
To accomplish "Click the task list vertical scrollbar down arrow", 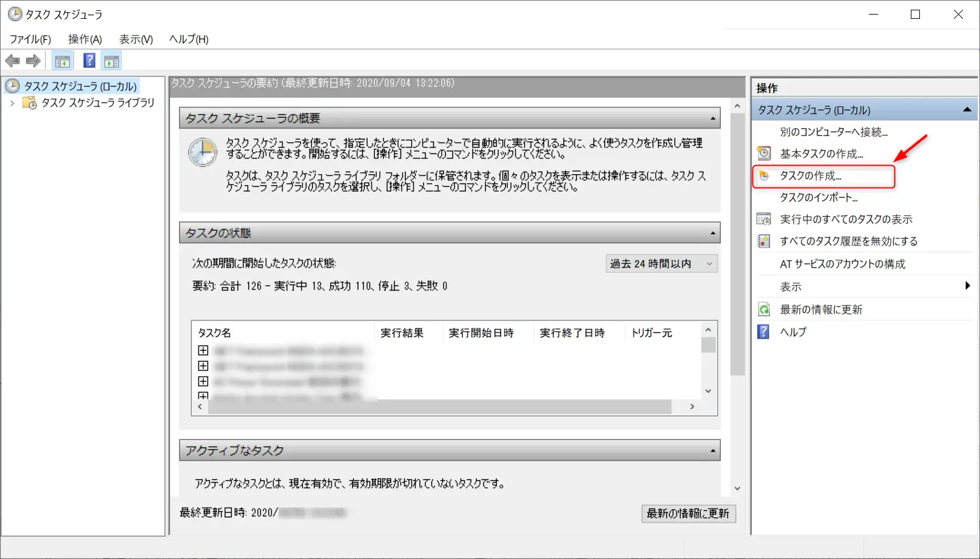I will pyautogui.click(x=708, y=391).
